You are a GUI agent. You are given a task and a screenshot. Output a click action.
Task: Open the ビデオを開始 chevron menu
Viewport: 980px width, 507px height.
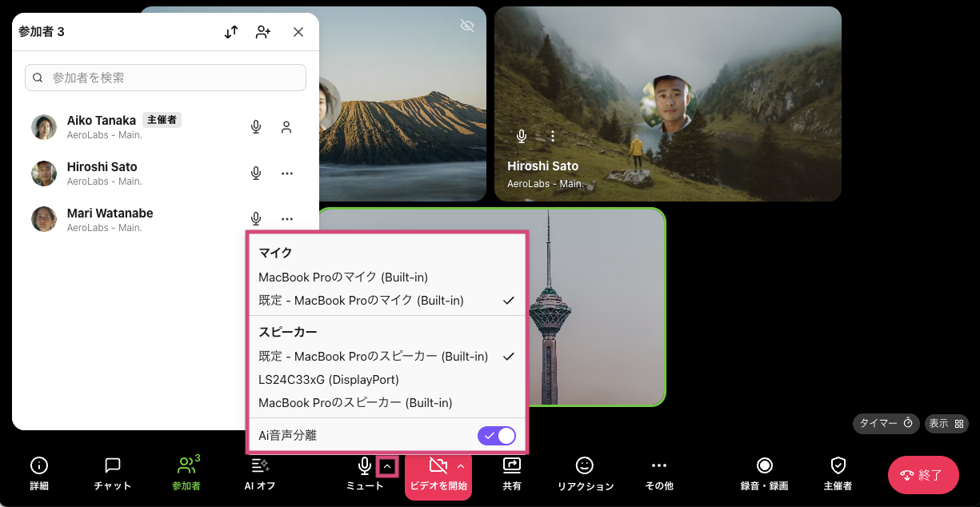coord(460,466)
